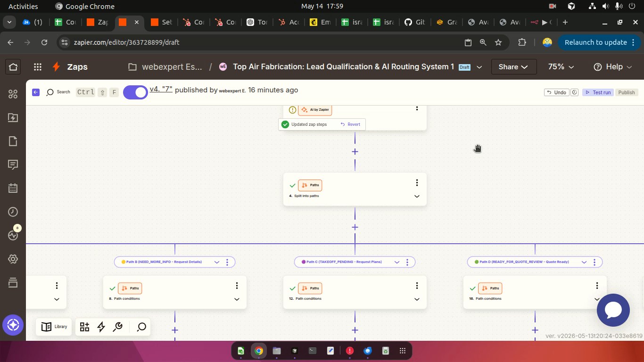Viewport: 644px width, 362px height.
Task: Click the lightning bolt icon in bottom toolbar
Action: 101,327
